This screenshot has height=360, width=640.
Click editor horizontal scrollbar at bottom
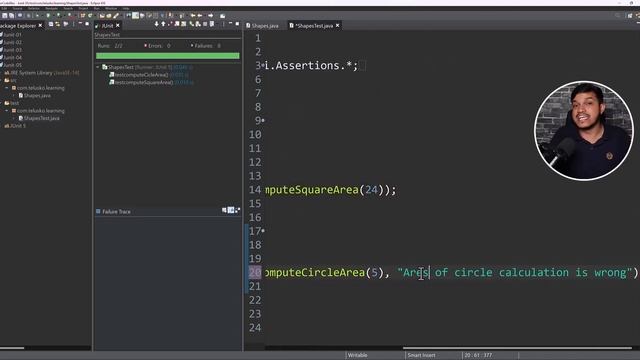coord(518,348)
